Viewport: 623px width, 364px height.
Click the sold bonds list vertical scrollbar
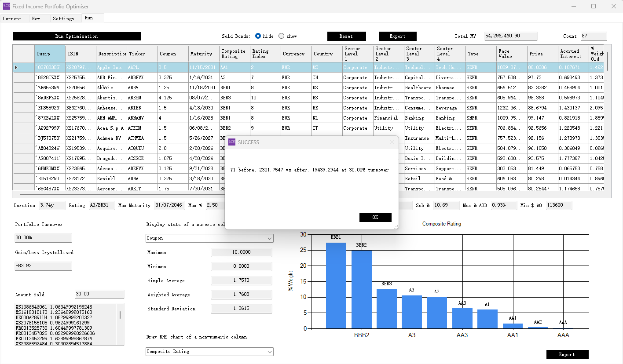tap(120, 315)
